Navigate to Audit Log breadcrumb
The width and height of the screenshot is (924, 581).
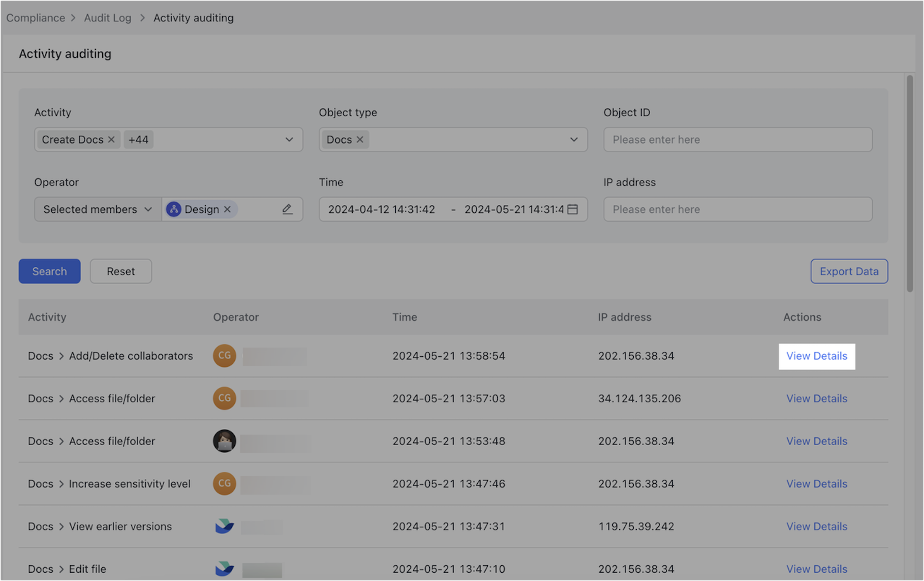coord(107,18)
